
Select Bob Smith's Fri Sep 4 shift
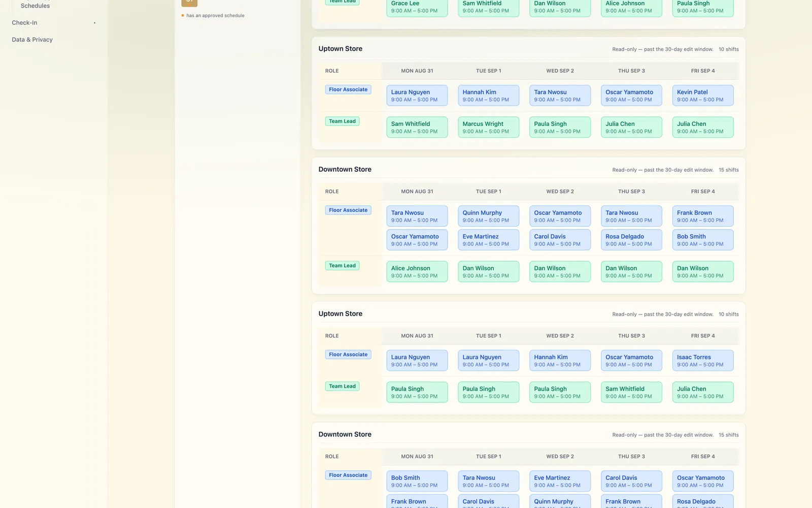point(703,240)
